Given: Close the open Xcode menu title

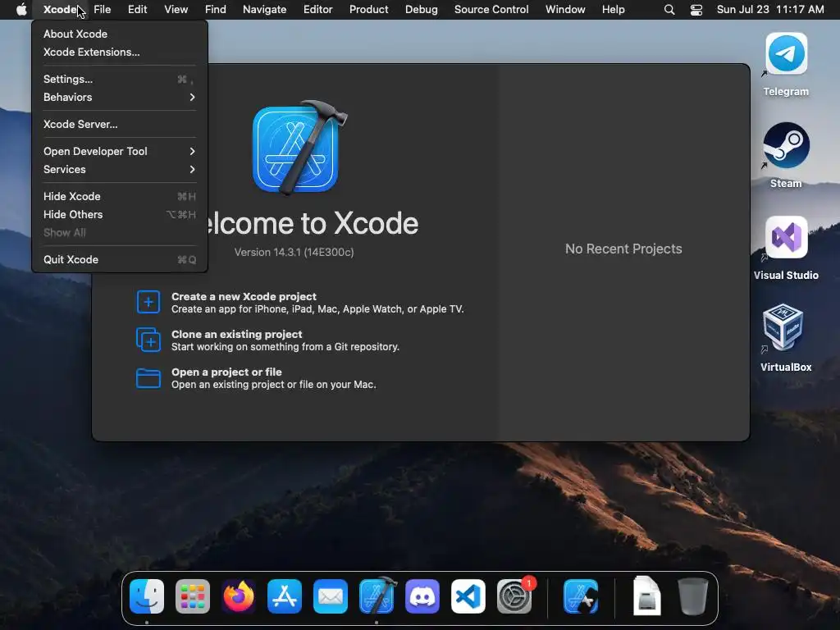Looking at the screenshot, I should (x=60, y=9).
